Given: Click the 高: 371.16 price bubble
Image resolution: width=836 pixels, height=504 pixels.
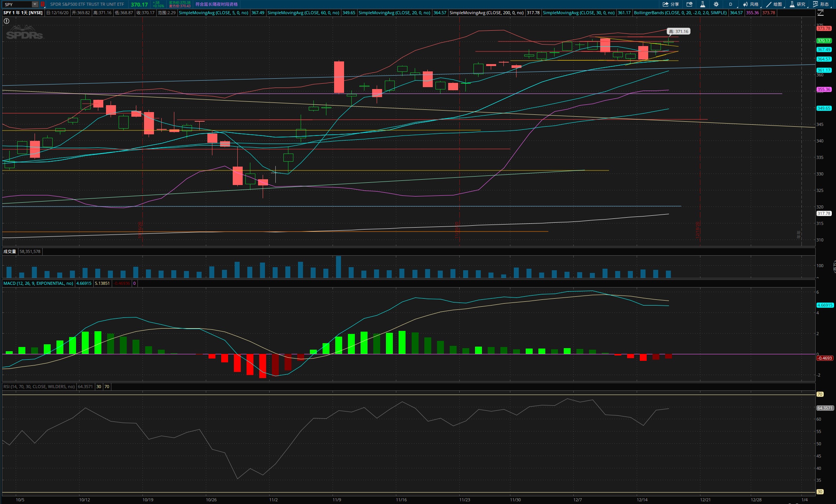Looking at the screenshot, I should coord(679,31).
